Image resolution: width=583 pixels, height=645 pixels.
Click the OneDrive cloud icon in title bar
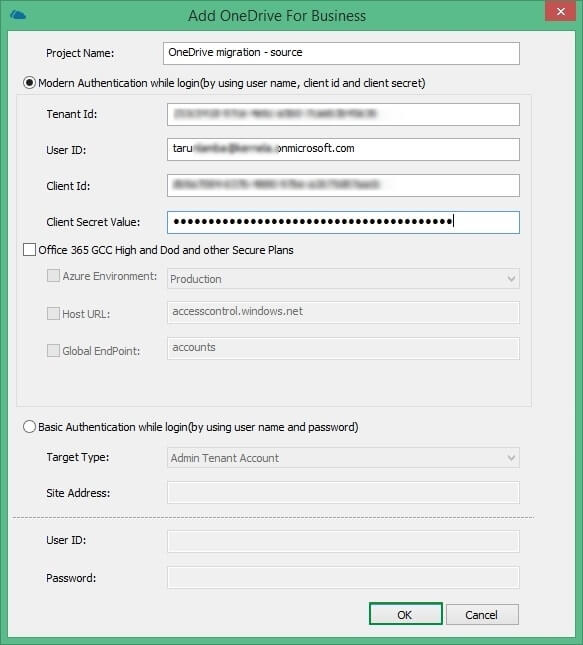tap(18, 16)
